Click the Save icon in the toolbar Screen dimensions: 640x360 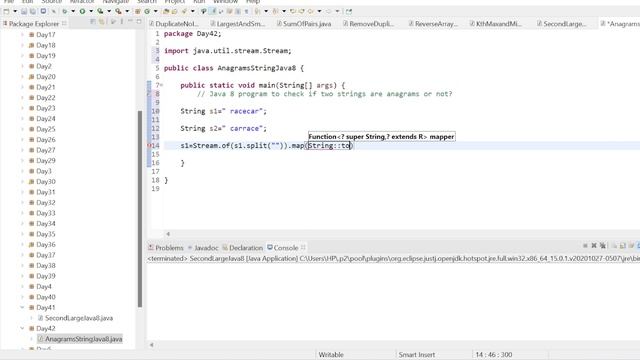pyautogui.click(x=24, y=11)
